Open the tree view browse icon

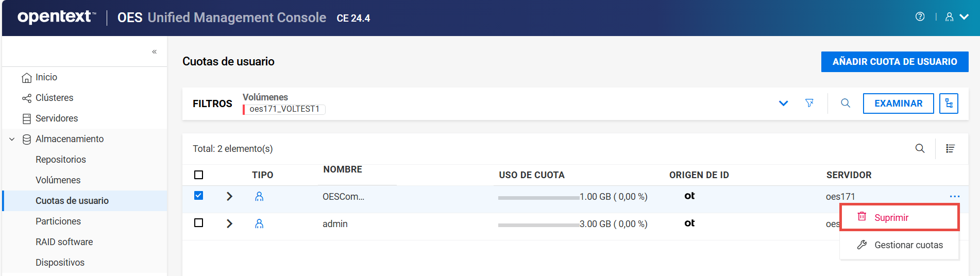949,104
